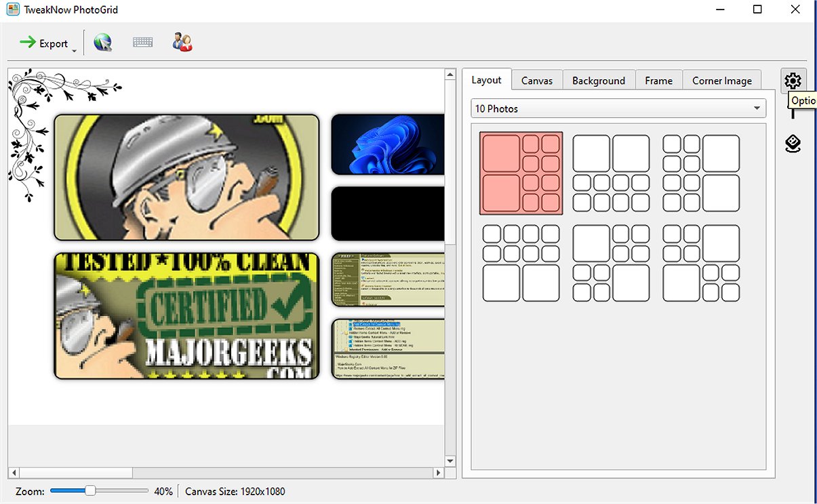
Task: Expand the 10 Photos dropdown
Action: (x=618, y=108)
